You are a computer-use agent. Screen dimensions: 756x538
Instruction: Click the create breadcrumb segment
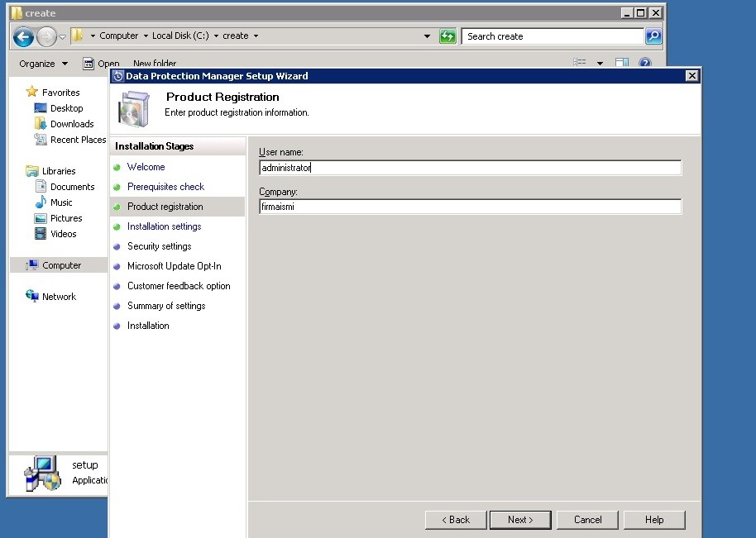(x=235, y=36)
